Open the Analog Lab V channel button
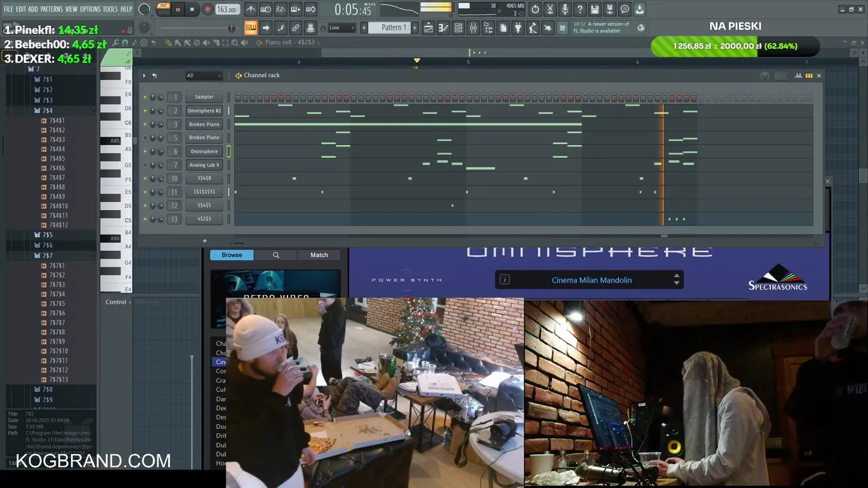868x488 pixels. click(x=204, y=165)
